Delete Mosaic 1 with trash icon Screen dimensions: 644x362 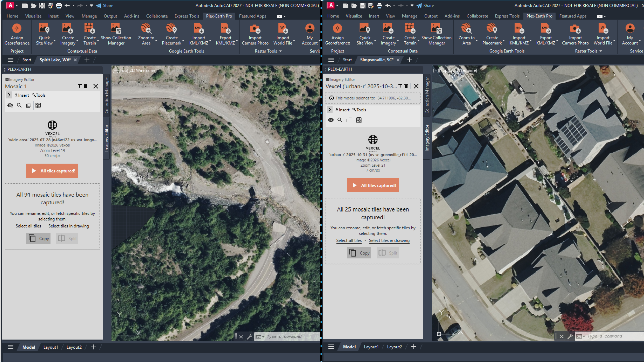(85, 86)
